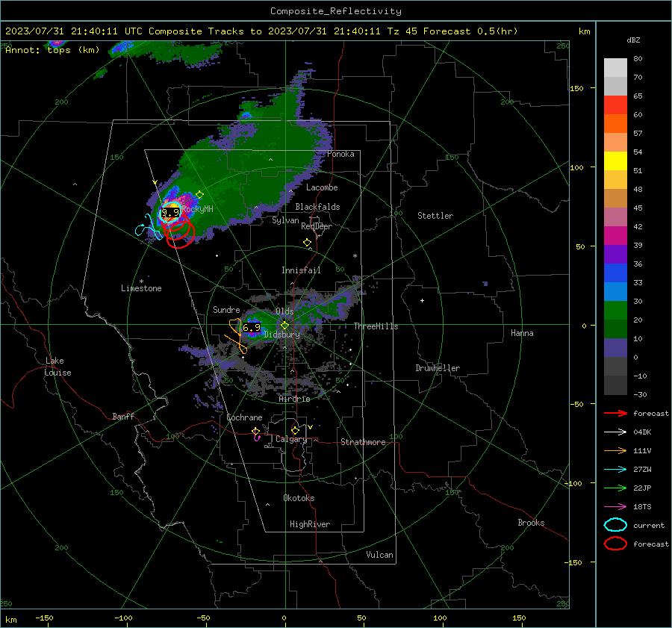Image resolution: width=672 pixels, height=628 pixels.
Task: Click the yellow V marker northwest of RockyMH
Action: click(x=155, y=182)
